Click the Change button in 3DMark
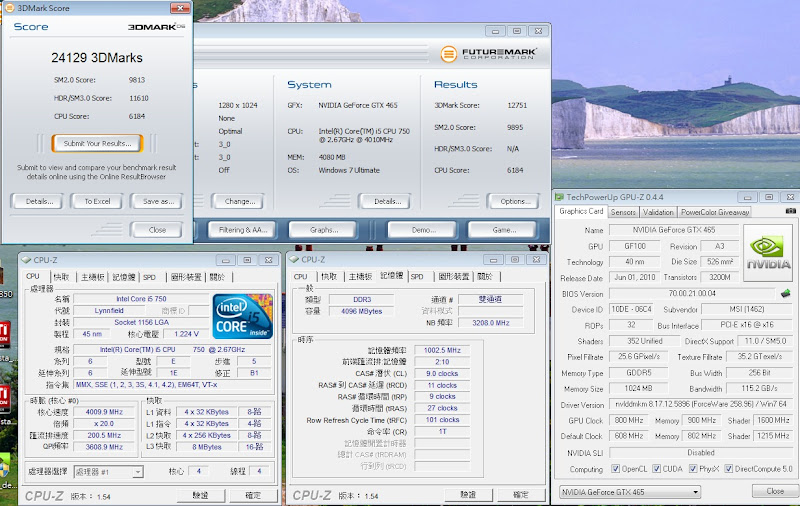The width and height of the screenshot is (800, 506). tap(239, 201)
